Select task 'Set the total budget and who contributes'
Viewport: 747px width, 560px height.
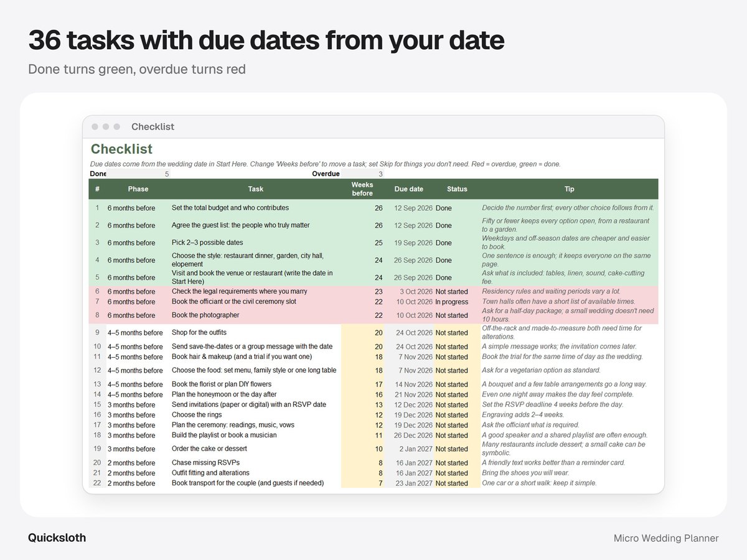point(230,208)
